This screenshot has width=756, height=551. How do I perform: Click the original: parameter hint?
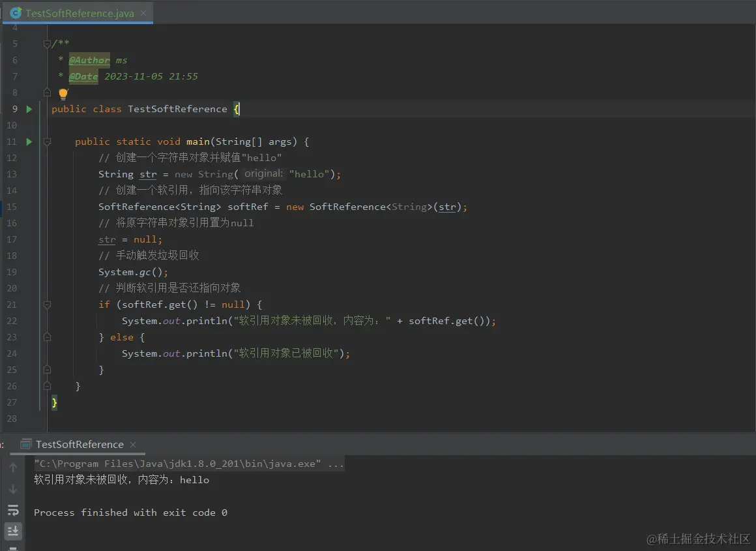[263, 173]
